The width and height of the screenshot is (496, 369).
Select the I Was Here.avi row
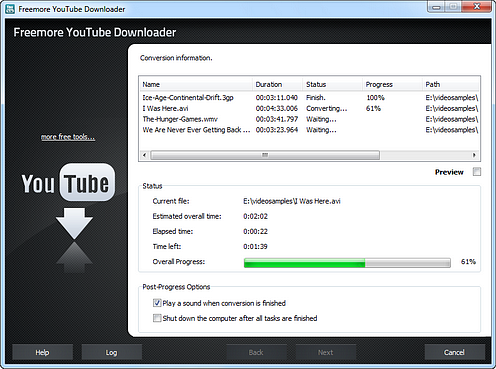tap(310, 108)
